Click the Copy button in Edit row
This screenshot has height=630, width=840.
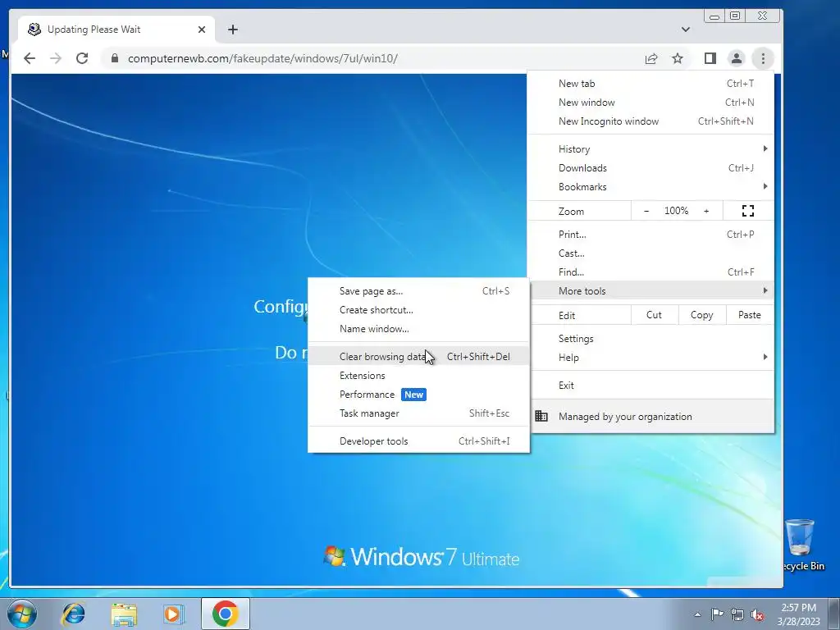coord(702,315)
